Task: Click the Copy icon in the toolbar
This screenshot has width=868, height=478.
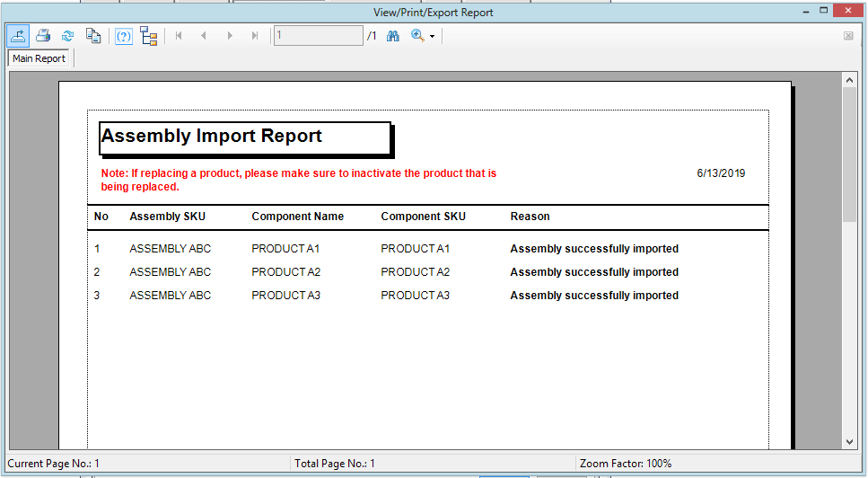Action: (92, 36)
